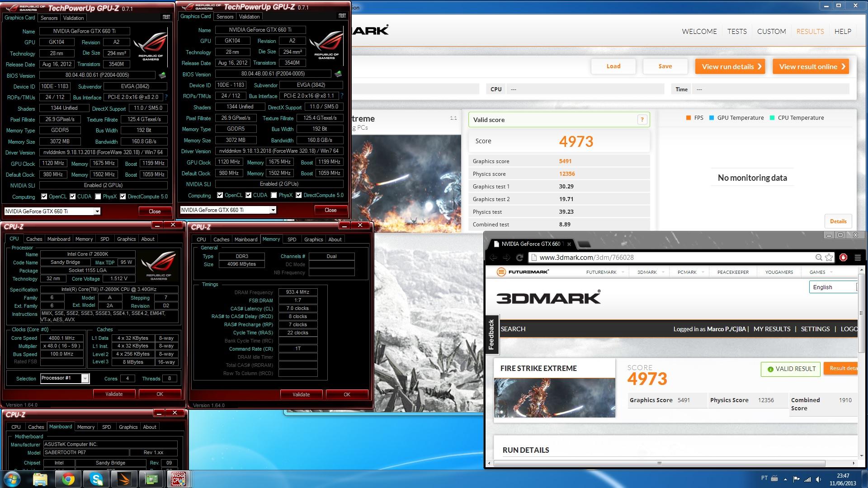Click the Futuremark orange logo icon
The width and height of the screenshot is (868, 488).
click(x=501, y=272)
